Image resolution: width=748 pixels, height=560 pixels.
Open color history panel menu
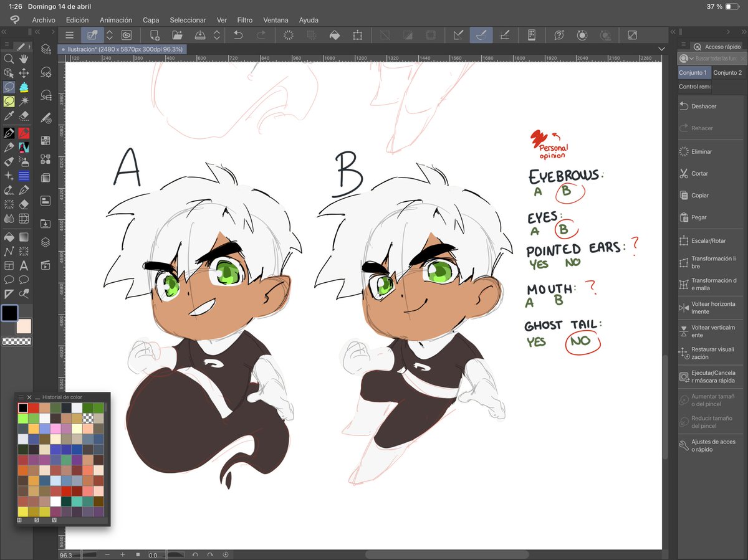pyautogui.click(x=21, y=397)
